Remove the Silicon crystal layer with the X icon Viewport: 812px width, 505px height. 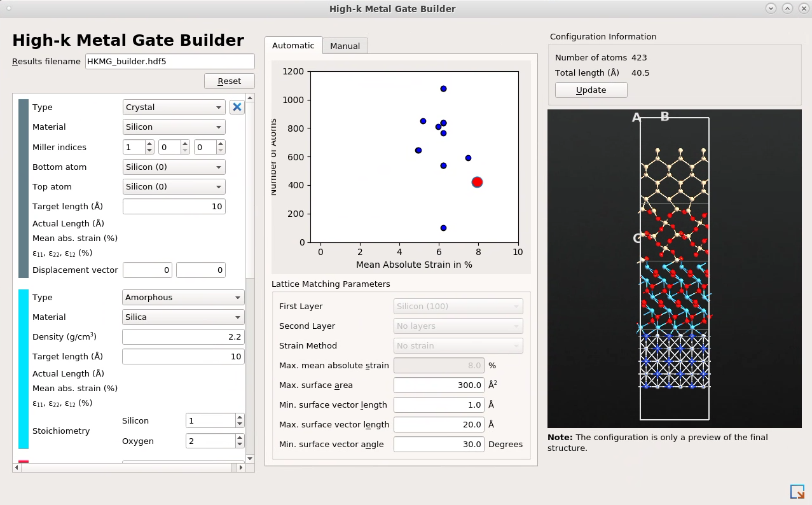[x=237, y=107]
